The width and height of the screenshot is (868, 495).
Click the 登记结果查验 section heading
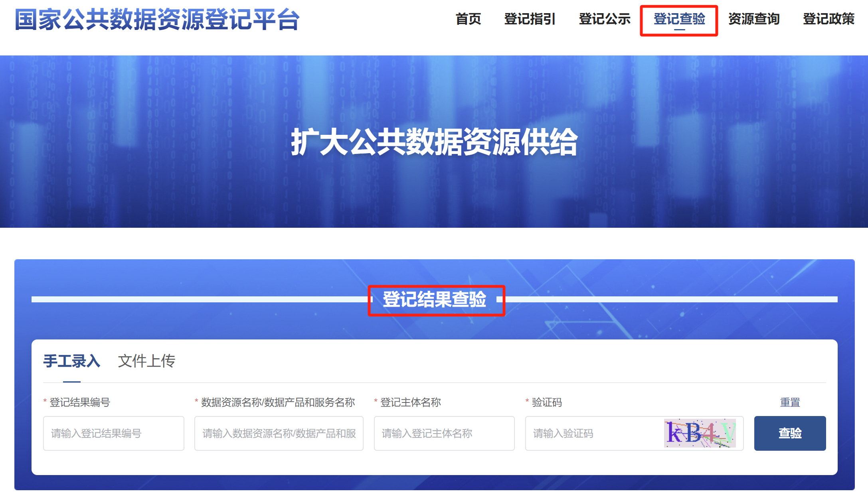pos(434,299)
